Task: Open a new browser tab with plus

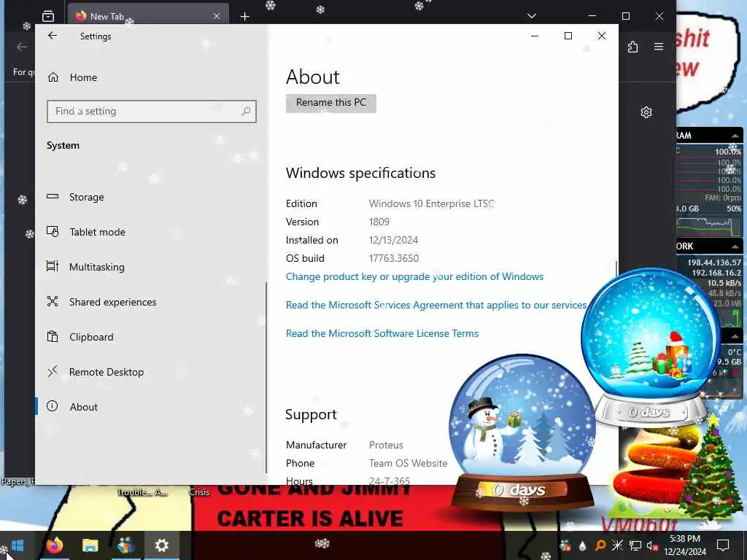Action: tap(245, 17)
